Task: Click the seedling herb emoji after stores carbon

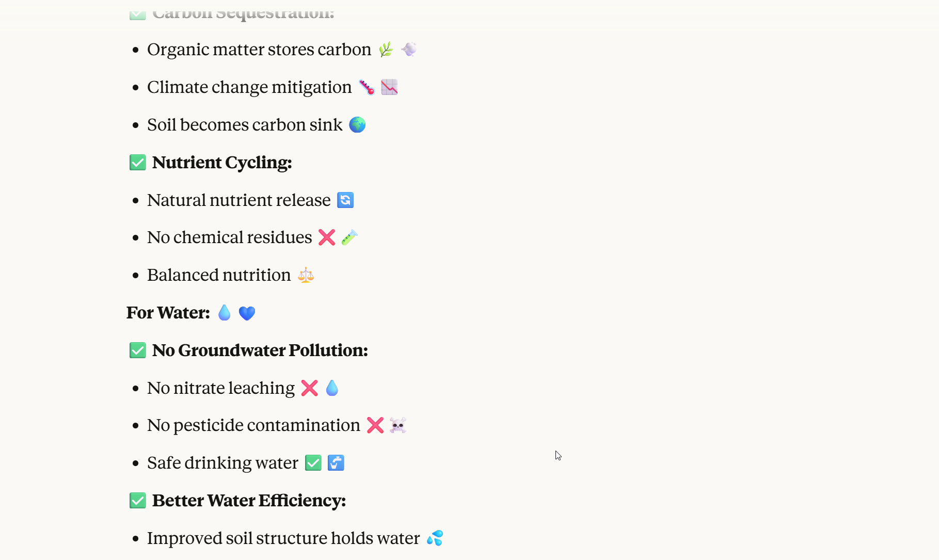Action: 386,50
